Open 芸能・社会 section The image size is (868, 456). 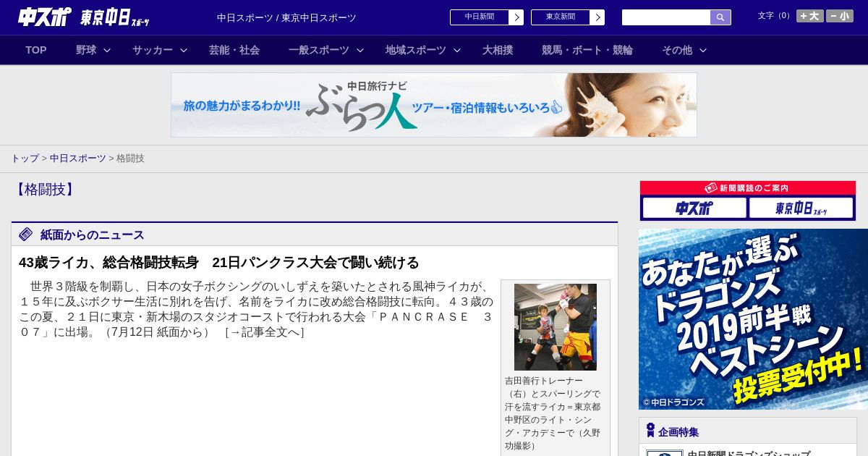(x=234, y=50)
